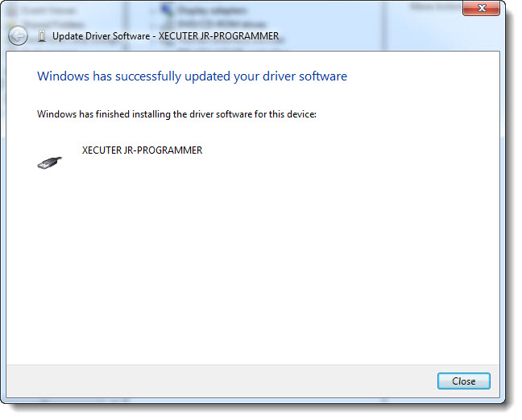Click the device icon in the title bar
This screenshot has height=420, width=522.
coord(42,36)
